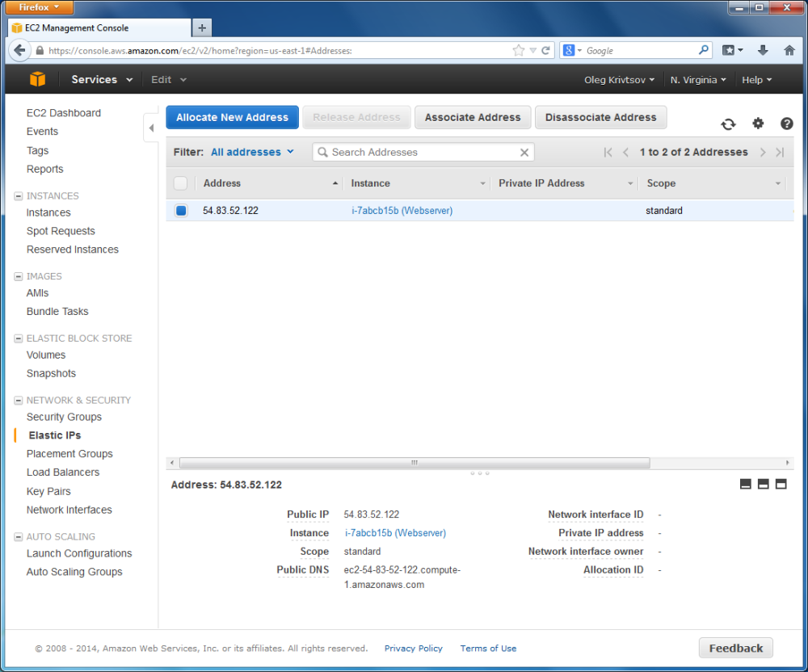Collapse the IMAGES sidebar section
Image resolution: width=808 pixels, height=672 pixels.
(x=18, y=276)
